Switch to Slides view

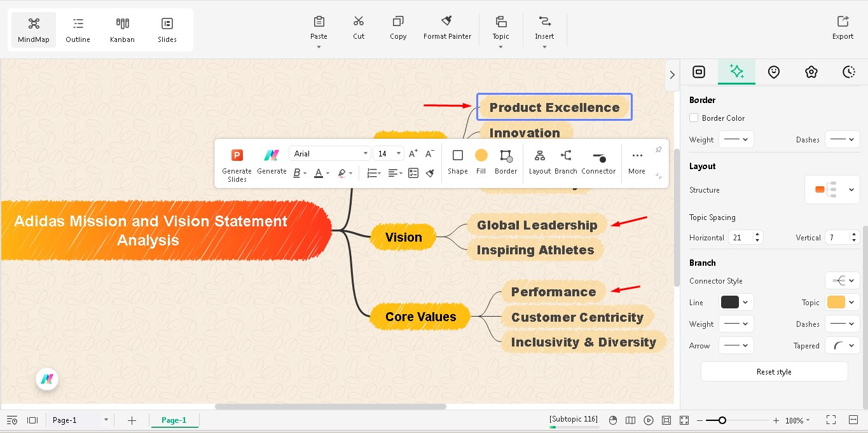coord(167,30)
